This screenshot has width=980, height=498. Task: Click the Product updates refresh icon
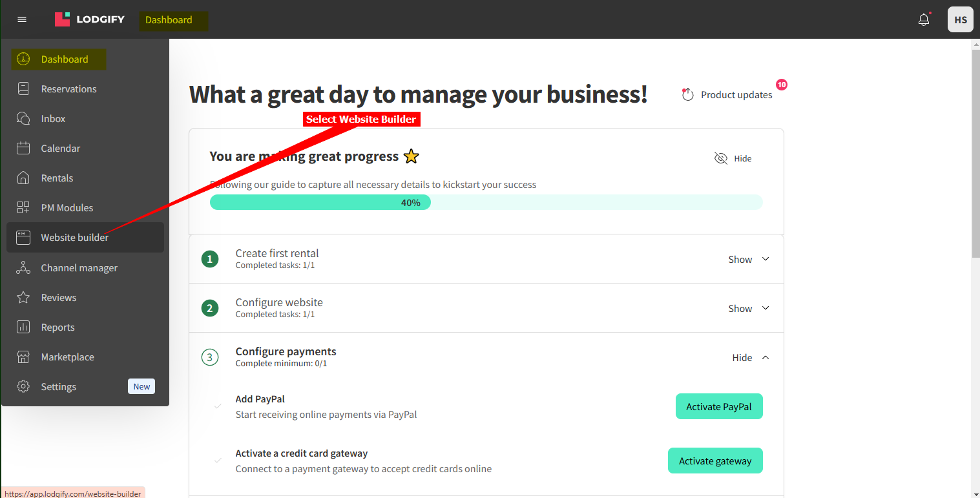(688, 94)
